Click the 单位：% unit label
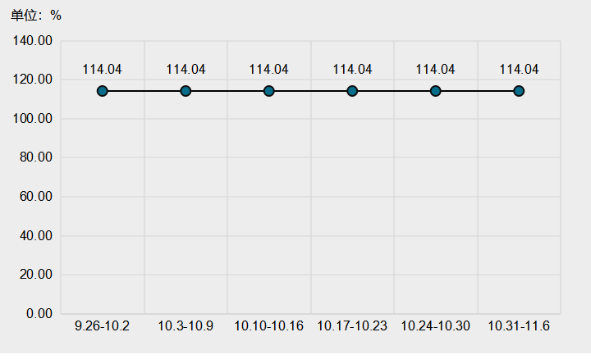The height and width of the screenshot is (364, 591). 36,16
